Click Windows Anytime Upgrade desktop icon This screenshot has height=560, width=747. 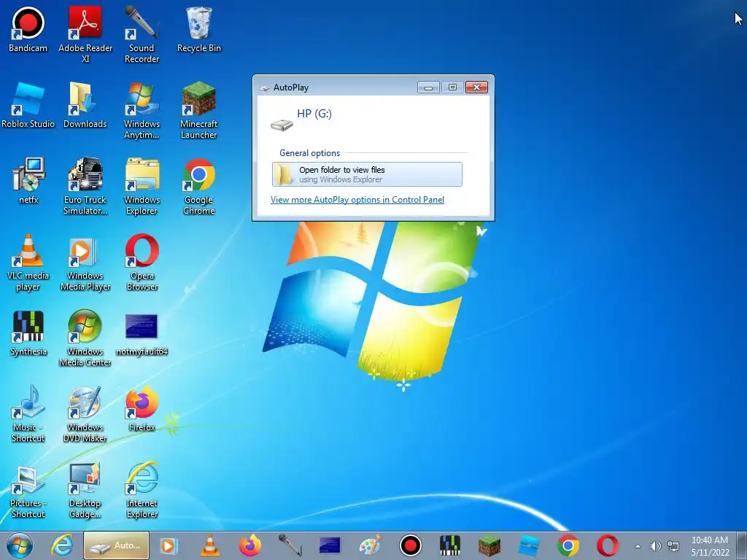click(142, 111)
